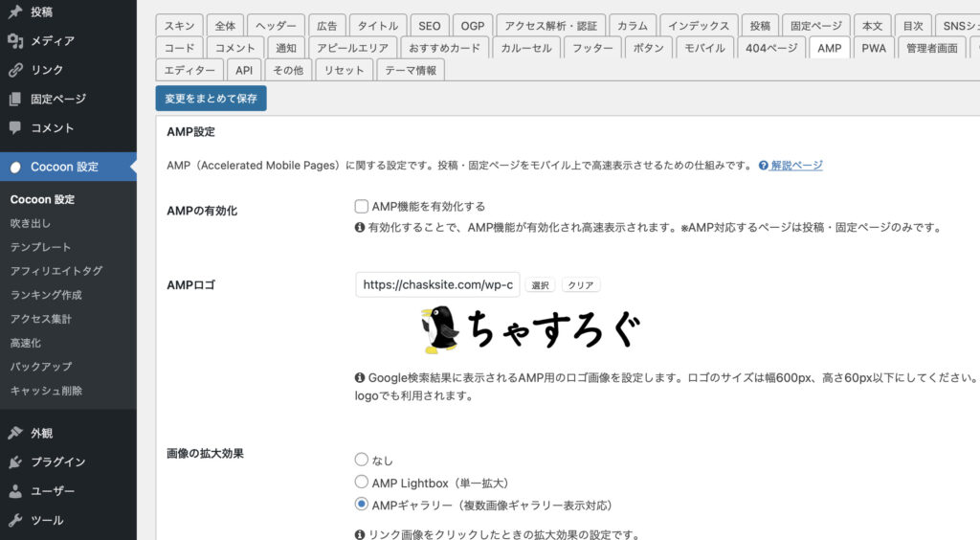Open the アピールエリア tab
This screenshot has height=540, width=980.
click(x=352, y=48)
